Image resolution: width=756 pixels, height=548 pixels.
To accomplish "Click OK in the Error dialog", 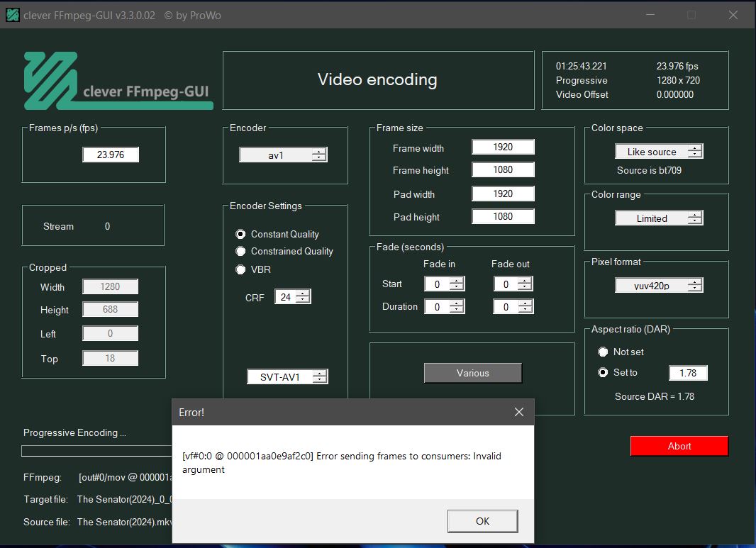I will pos(483,521).
